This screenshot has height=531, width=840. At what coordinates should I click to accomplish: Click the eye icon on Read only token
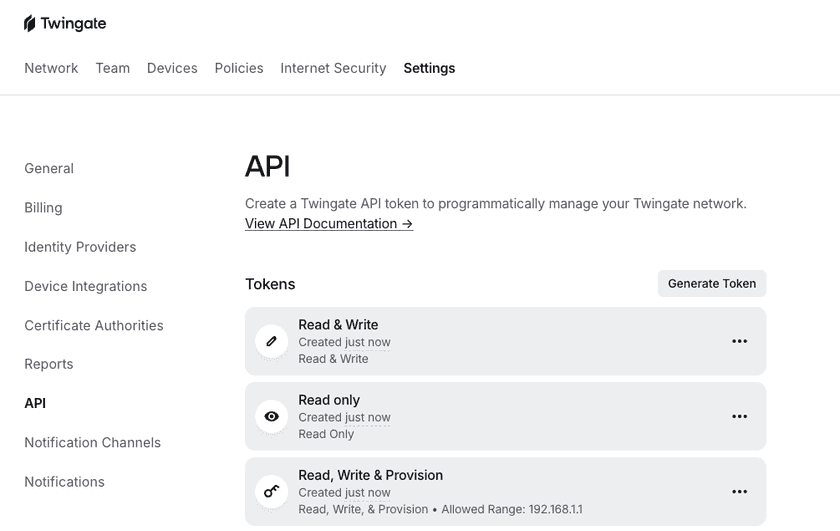pyautogui.click(x=272, y=416)
